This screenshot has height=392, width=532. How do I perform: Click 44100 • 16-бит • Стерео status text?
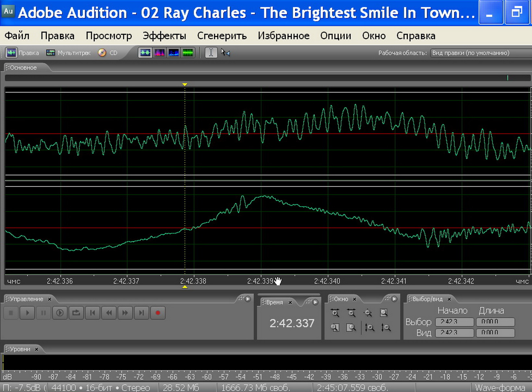pyautogui.click(x=101, y=388)
